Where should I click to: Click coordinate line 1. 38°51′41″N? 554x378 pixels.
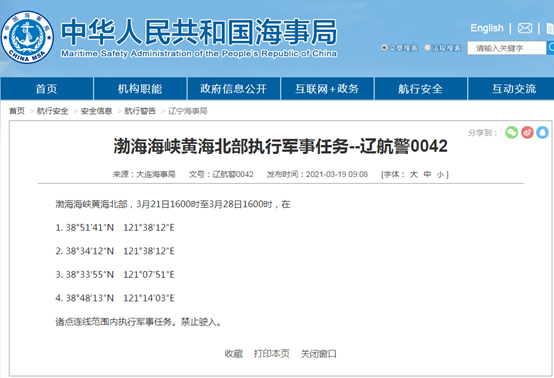pos(115,228)
